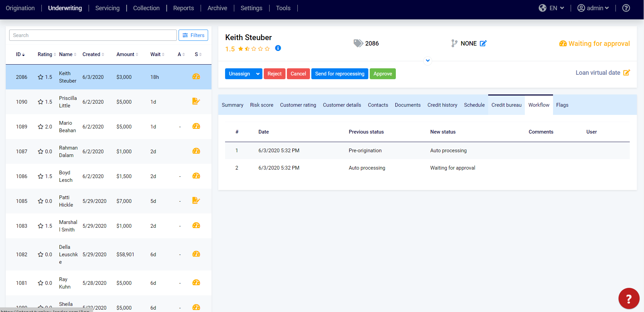Click status icon for Della Leuschke row
This screenshot has width=644, height=312.
(196, 254)
